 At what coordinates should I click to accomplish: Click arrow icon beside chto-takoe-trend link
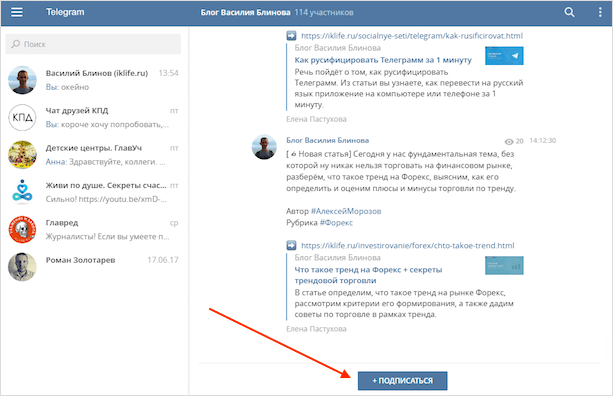pos(291,245)
